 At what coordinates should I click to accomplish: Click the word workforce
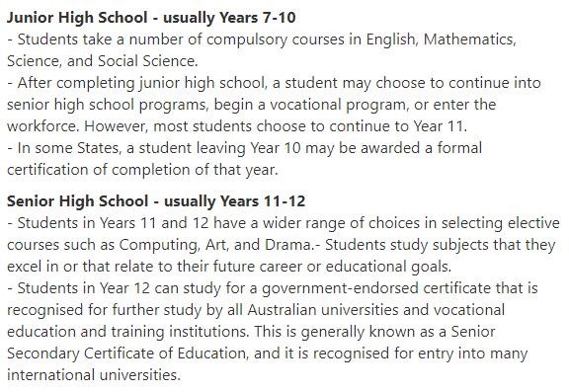(x=42, y=126)
